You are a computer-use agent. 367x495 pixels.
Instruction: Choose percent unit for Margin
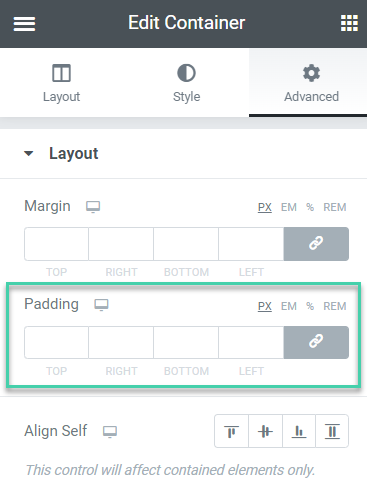310,207
